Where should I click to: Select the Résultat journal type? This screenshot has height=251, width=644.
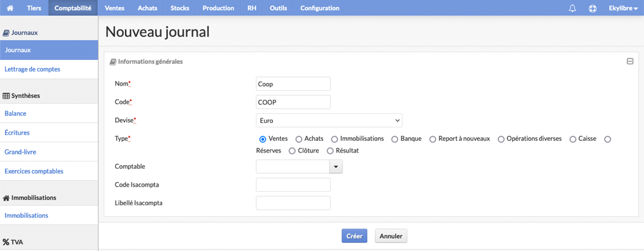tap(330, 151)
